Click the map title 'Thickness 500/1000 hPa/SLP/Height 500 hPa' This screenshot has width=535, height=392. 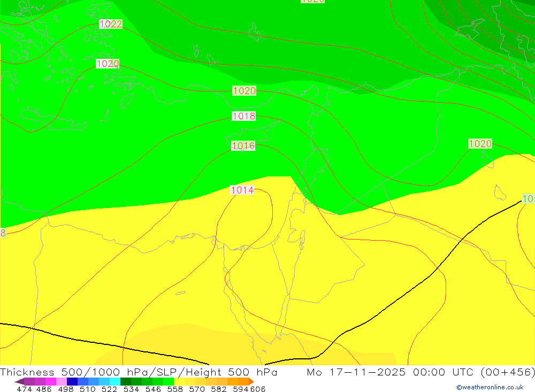139,372
